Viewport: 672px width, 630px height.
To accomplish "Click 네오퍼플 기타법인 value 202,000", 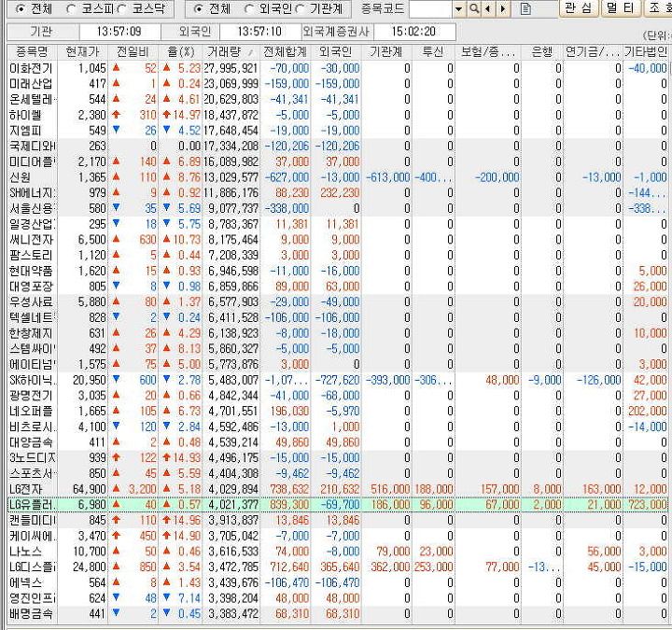I will click(x=647, y=411).
